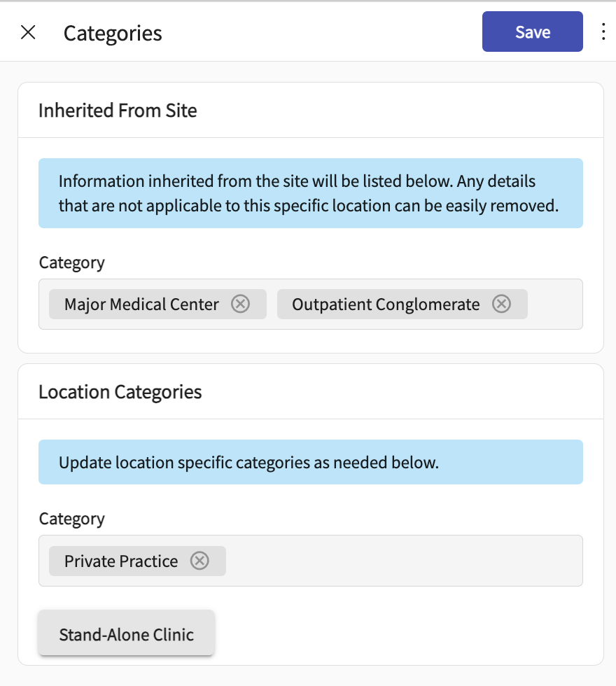Open the three-dot more options menu
616x686 pixels.
[x=603, y=32]
